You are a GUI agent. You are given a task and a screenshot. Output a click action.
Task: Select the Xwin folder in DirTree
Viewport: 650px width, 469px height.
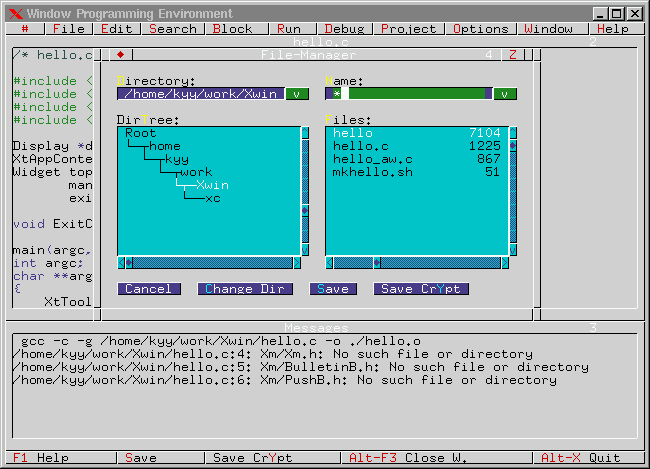pyautogui.click(x=212, y=185)
